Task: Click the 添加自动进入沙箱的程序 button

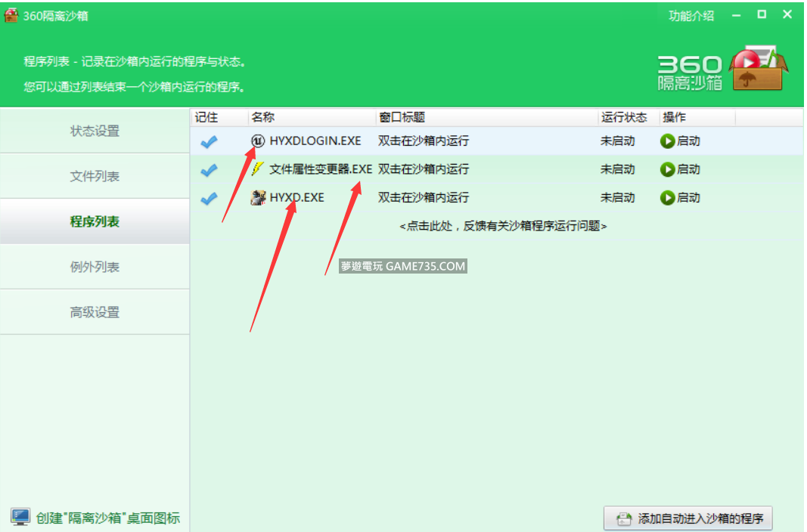Action: [x=688, y=518]
